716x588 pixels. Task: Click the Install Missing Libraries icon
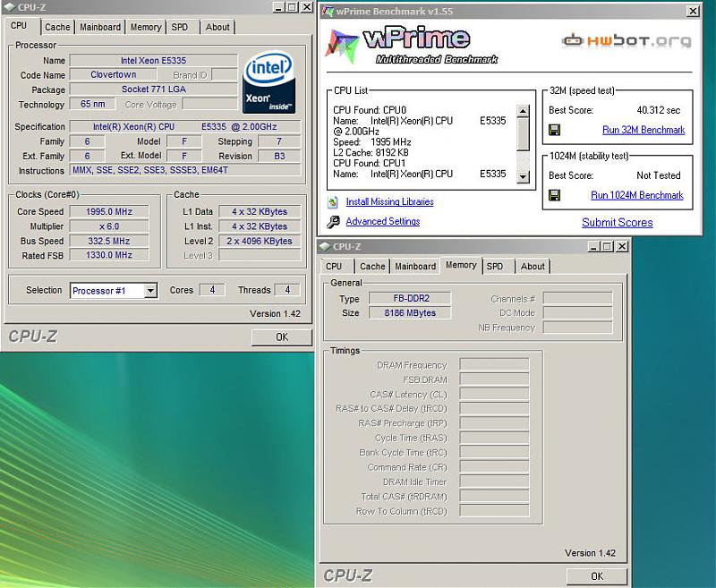coord(333,201)
